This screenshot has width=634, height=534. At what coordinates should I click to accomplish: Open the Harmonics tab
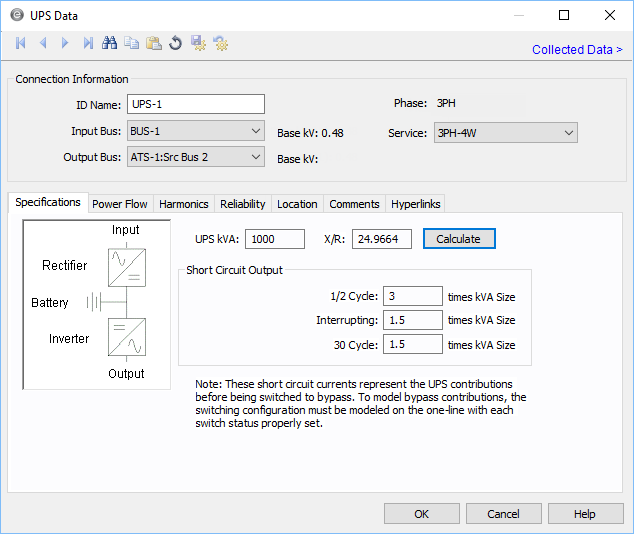click(184, 204)
